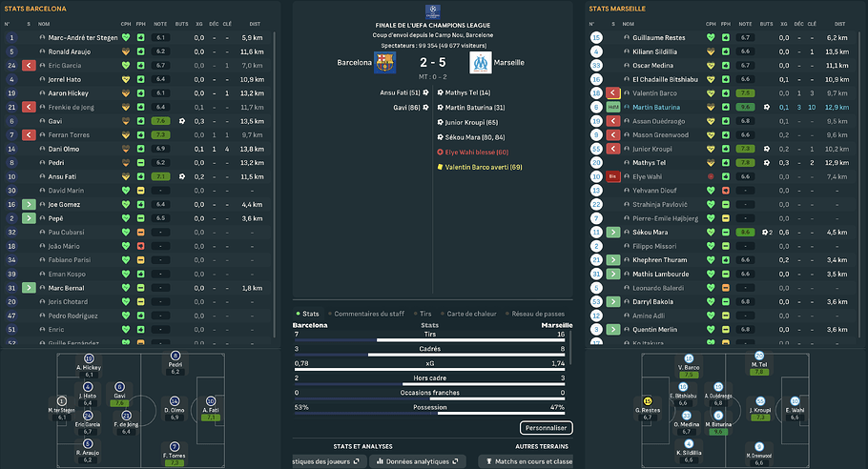Viewport: 868px width, 469px height.
Task: Click Sékou Mara's substituted-on green arrow
Action: coord(612,233)
